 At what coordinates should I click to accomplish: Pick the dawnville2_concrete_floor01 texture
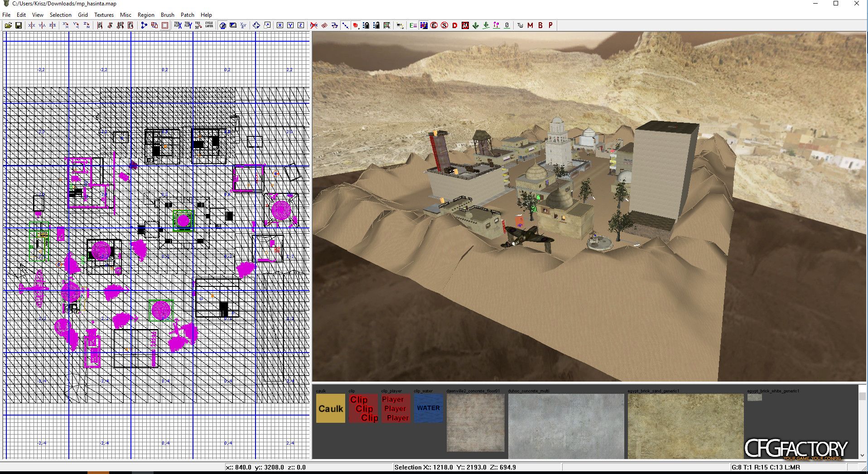pos(476,423)
